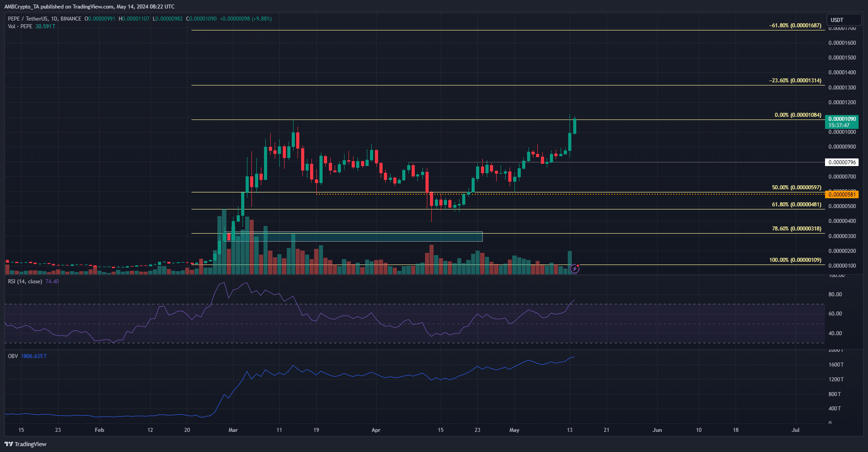Click the orange 0.00000581 price label

[842, 194]
